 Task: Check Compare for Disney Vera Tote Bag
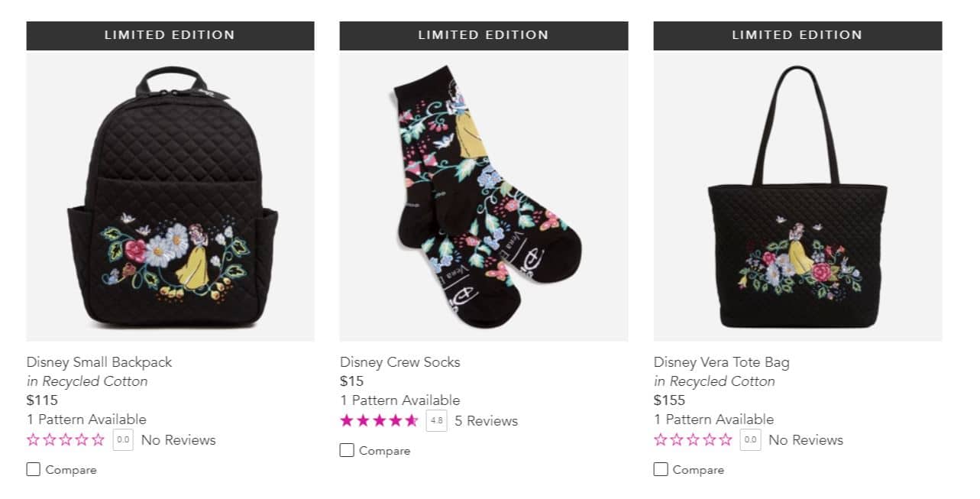661,469
